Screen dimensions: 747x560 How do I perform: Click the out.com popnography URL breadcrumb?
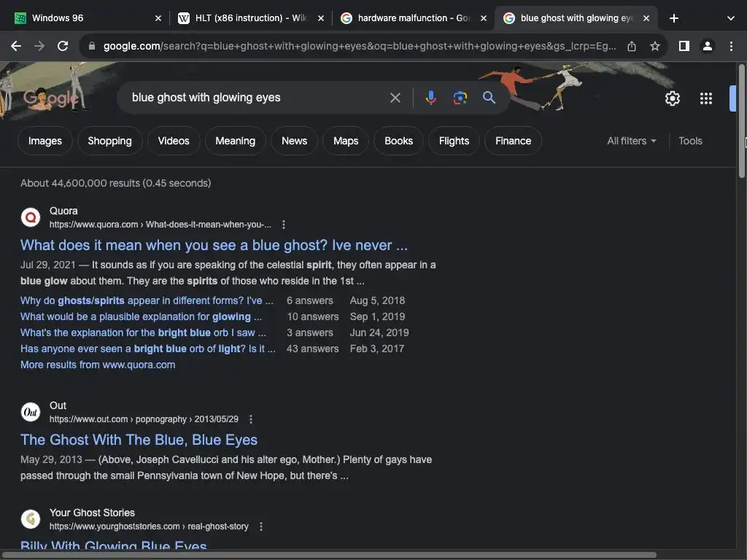pos(144,419)
